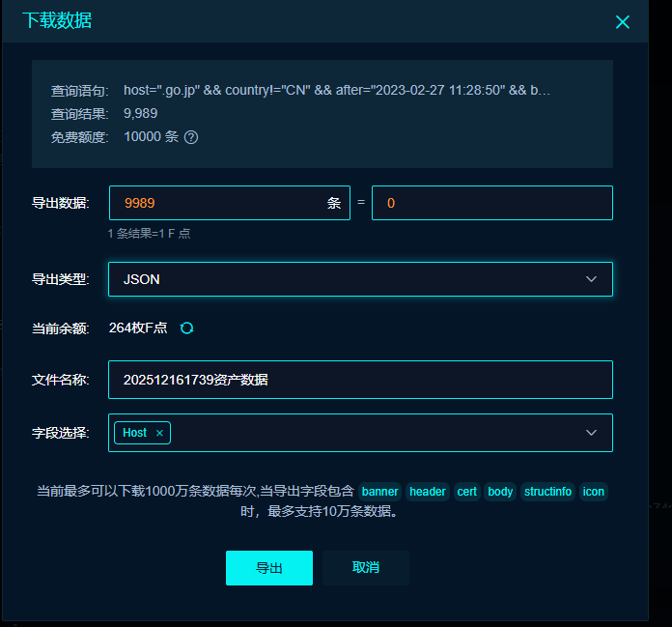Screen dimensions: 672x627
Task: Open the 字段选择 dropdown chevron
Action: pyautogui.click(x=592, y=433)
